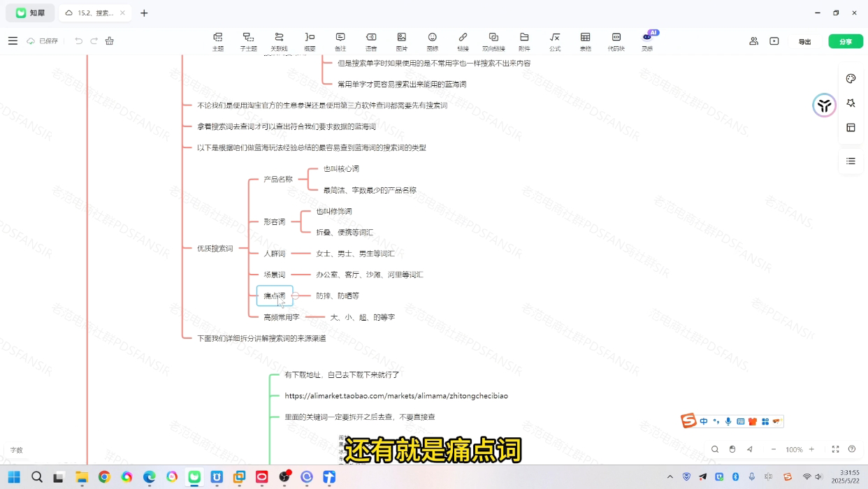868x489 pixels.
Task: Open the style palette panel on the right
Action: 851,78
